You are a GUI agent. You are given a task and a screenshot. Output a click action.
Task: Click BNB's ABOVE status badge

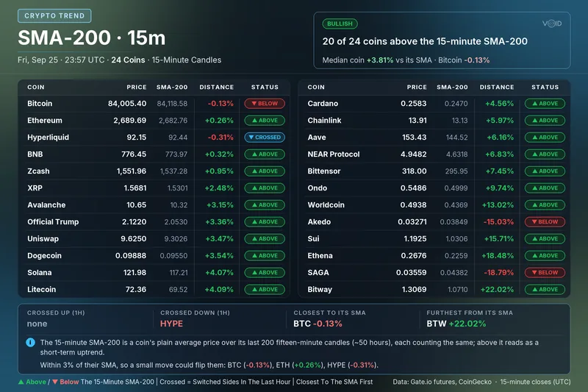pos(265,154)
